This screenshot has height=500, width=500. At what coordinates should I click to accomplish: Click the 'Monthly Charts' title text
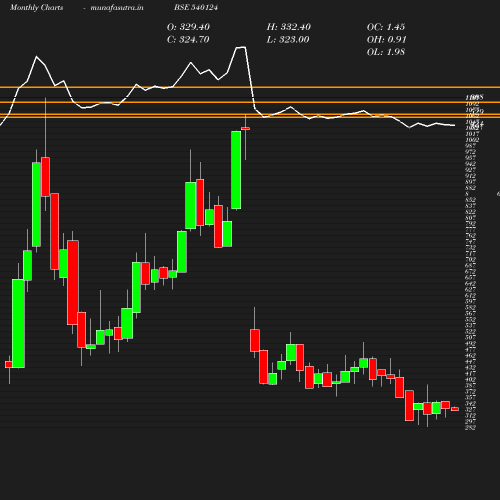coord(36,7)
